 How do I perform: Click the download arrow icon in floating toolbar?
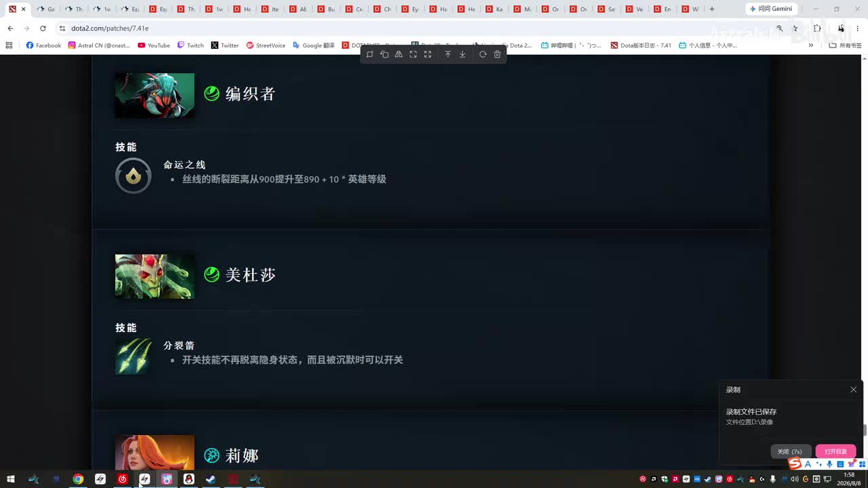[462, 54]
